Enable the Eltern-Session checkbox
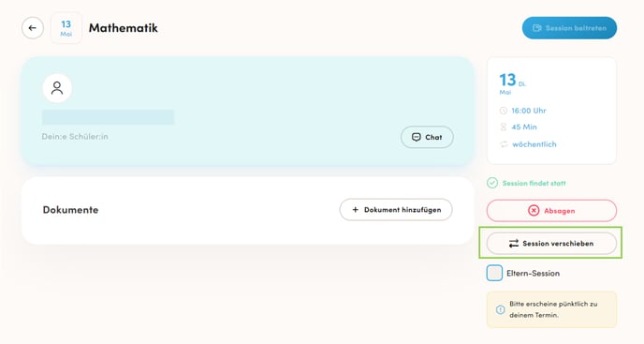The height and width of the screenshot is (344, 644). coord(494,273)
